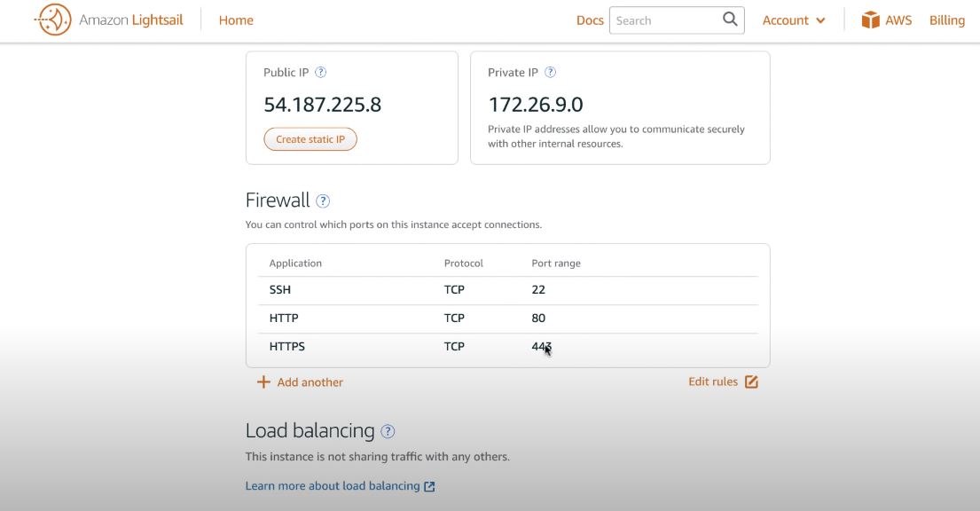Open the Billing page
This screenshot has height=511, width=980.
946,19
